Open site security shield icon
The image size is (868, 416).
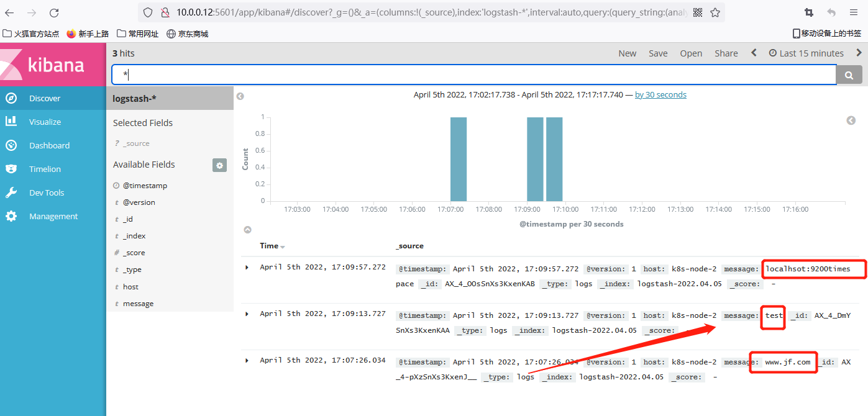pyautogui.click(x=148, y=12)
